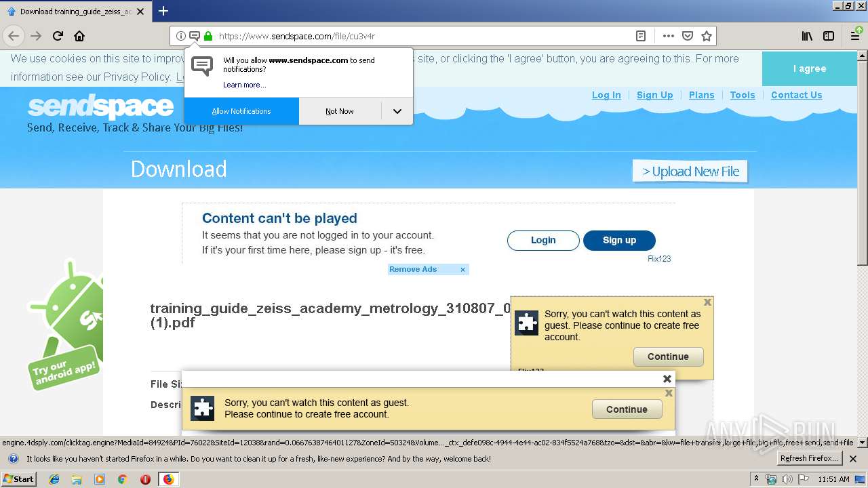This screenshot has width=868, height=488.
Task: Click Allow Notifications for sendspace
Action: (241, 111)
